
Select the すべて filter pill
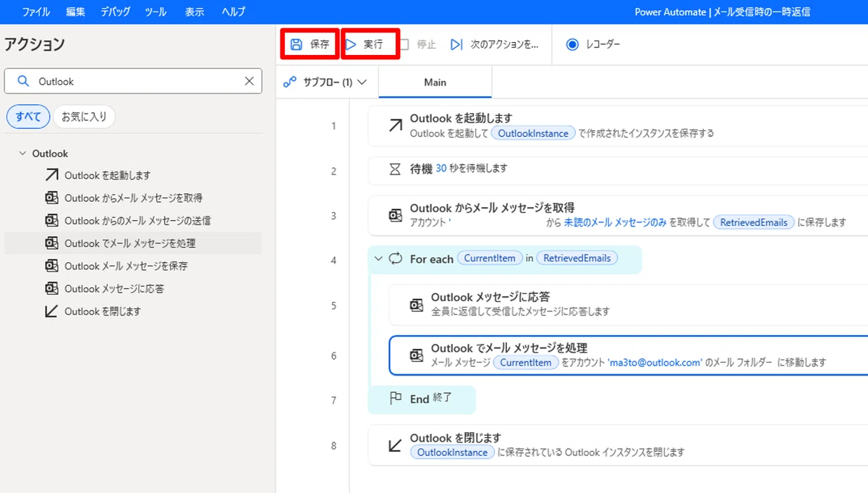[28, 117]
